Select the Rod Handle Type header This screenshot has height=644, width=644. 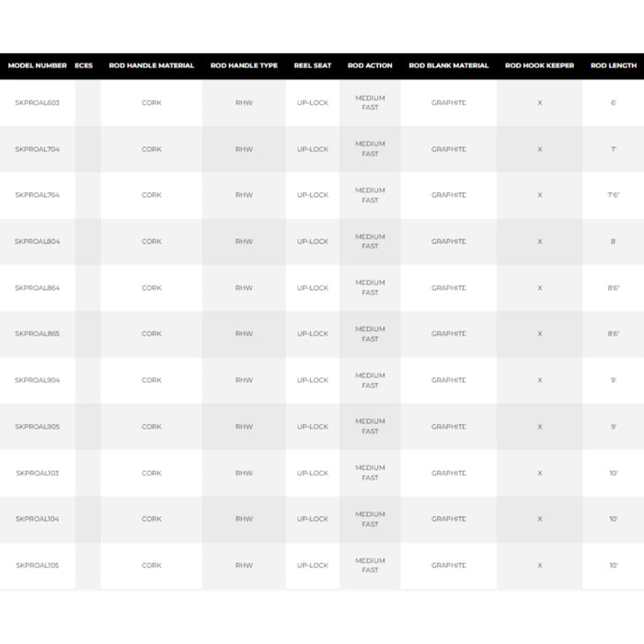(x=244, y=66)
